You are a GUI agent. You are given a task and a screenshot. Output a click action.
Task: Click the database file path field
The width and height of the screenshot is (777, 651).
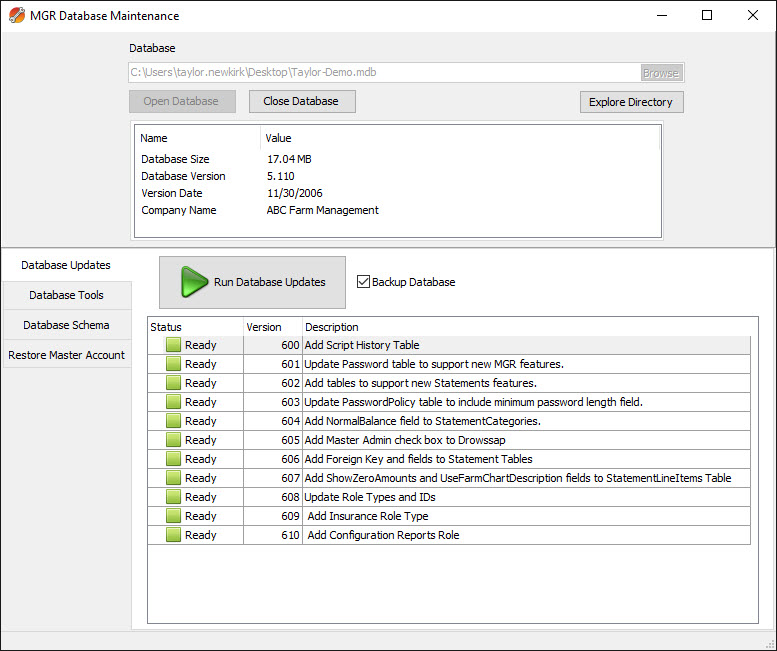coord(384,72)
